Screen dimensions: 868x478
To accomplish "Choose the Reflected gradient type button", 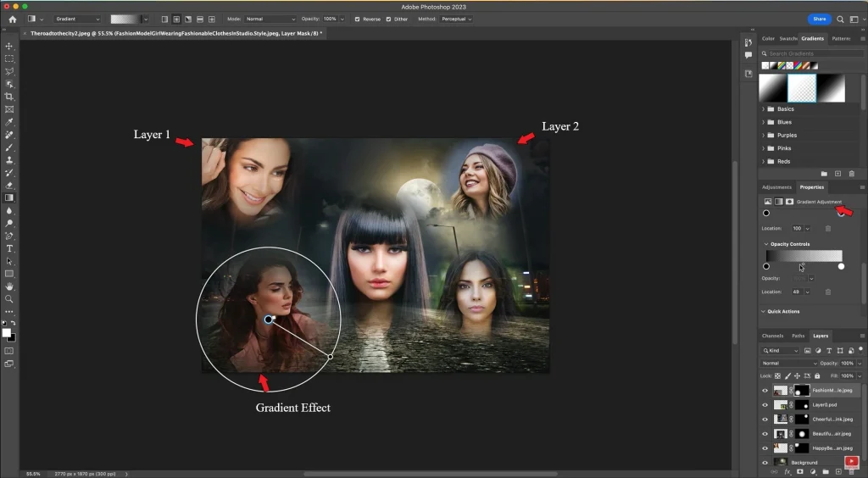I will click(200, 19).
